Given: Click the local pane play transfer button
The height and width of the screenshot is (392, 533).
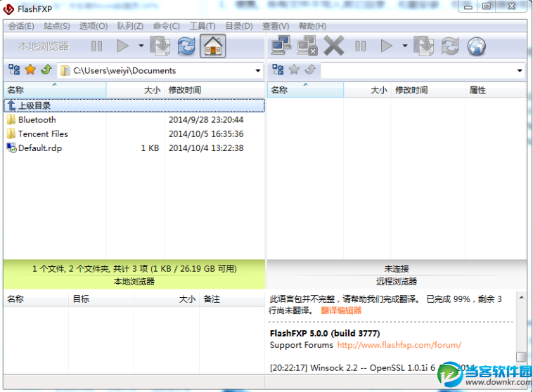Looking at the screenshot, I should 123,46.
